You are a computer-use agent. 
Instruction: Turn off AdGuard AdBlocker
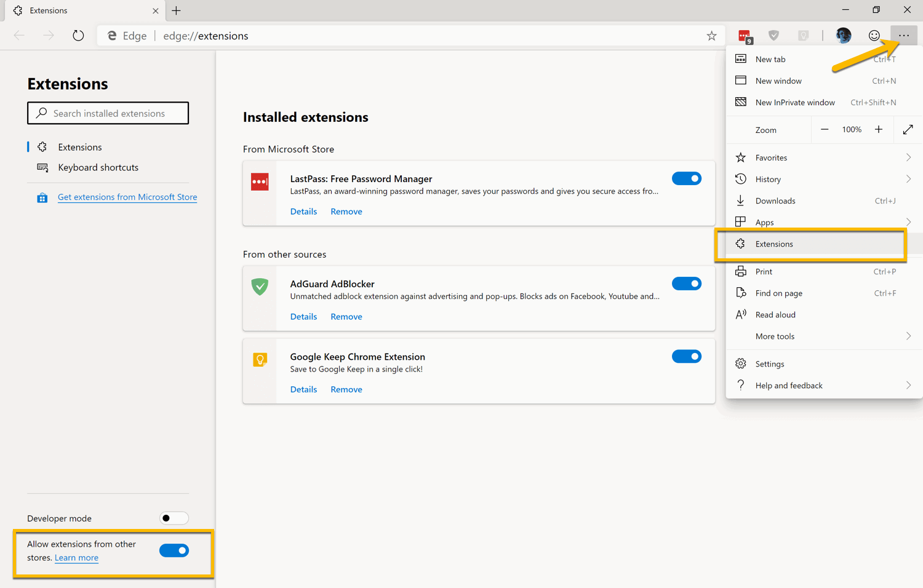click(x=687, y=284)
